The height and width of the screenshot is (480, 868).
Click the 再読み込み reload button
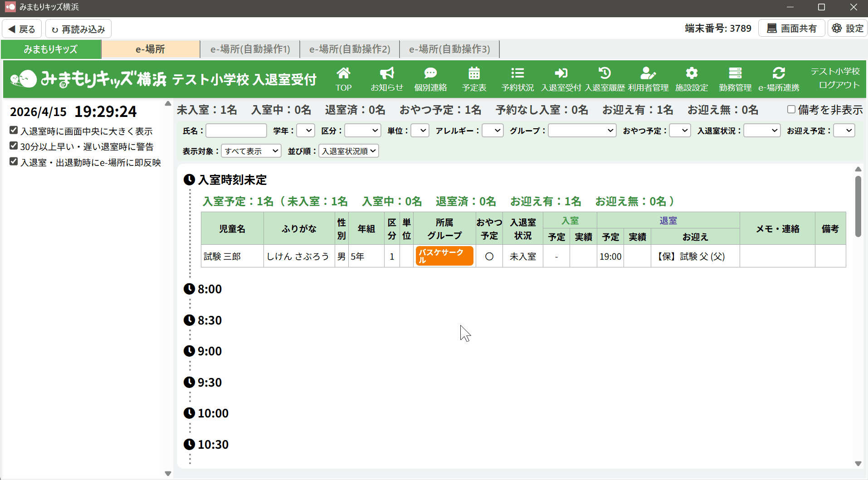coord(78,29)
